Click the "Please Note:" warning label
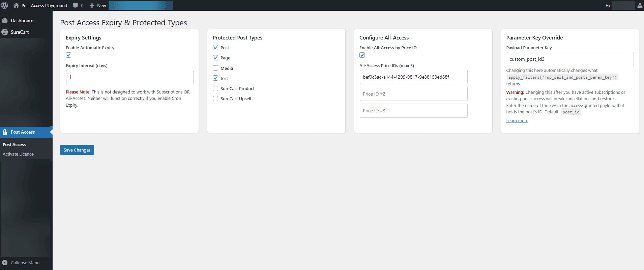 click(x=78, y=92)
